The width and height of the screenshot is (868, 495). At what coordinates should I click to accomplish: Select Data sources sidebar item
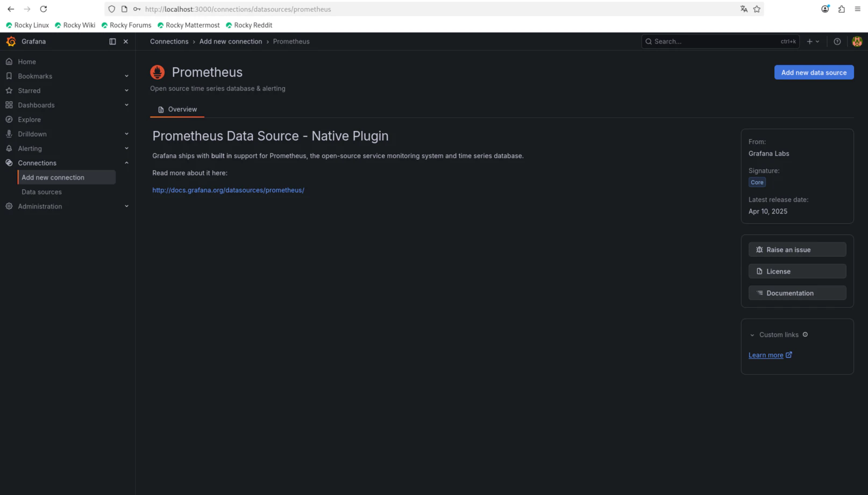coord(41,192)
